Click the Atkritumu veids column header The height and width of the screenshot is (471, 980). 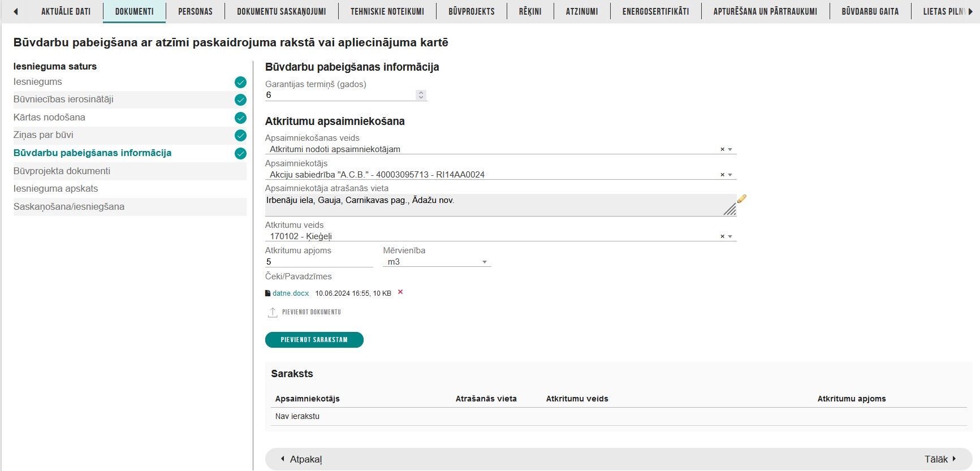click(x=577, y=399)
